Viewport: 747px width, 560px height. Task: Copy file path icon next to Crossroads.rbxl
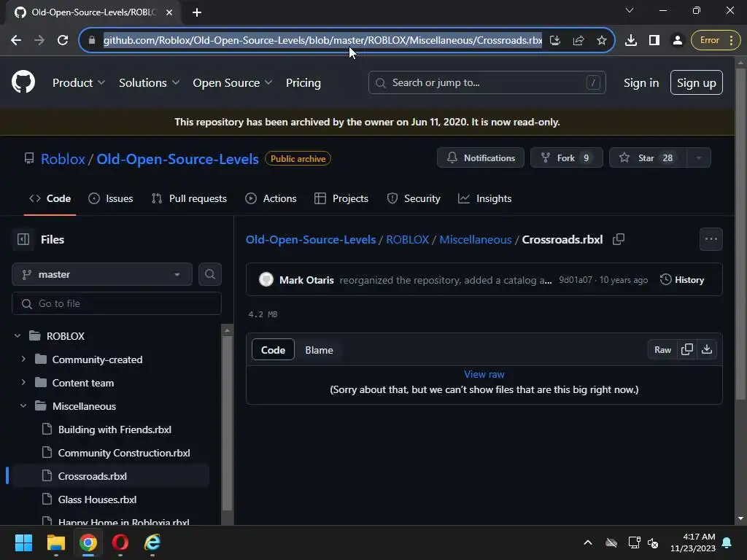(x=619, y=239)
